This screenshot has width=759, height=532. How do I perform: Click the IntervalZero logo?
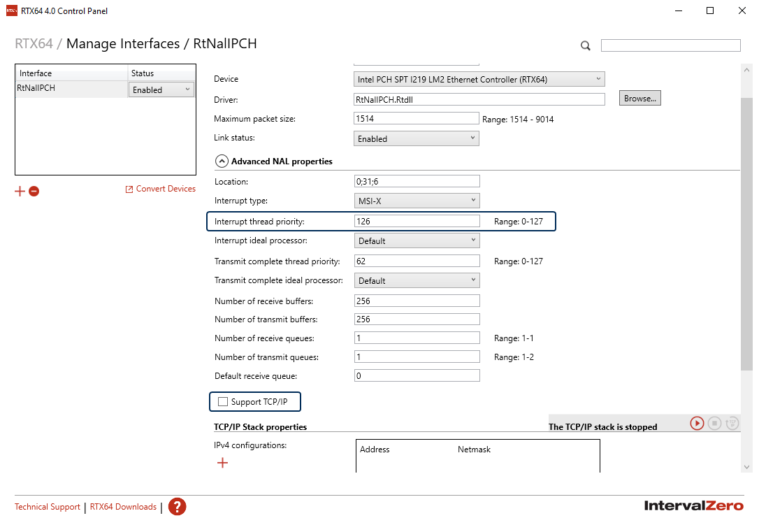(693, 506)
